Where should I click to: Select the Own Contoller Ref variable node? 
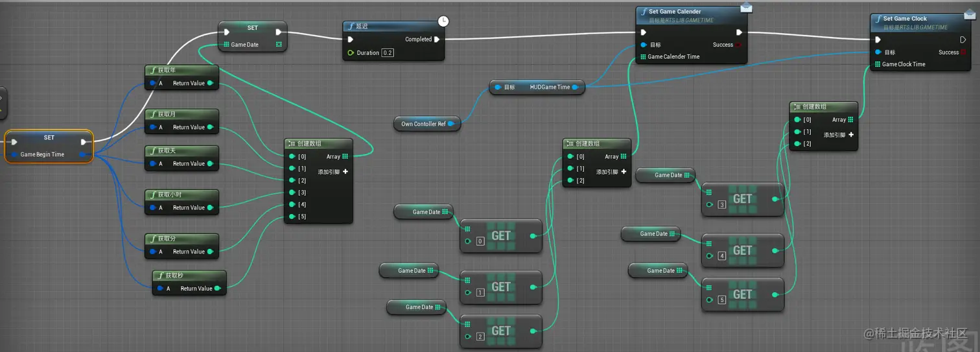coord(427,124)
